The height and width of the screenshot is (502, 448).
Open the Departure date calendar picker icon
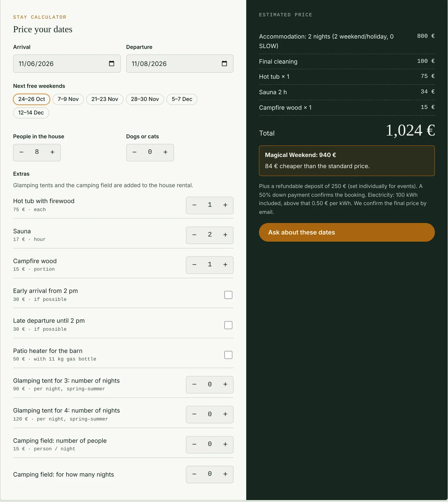coord(224,63)
